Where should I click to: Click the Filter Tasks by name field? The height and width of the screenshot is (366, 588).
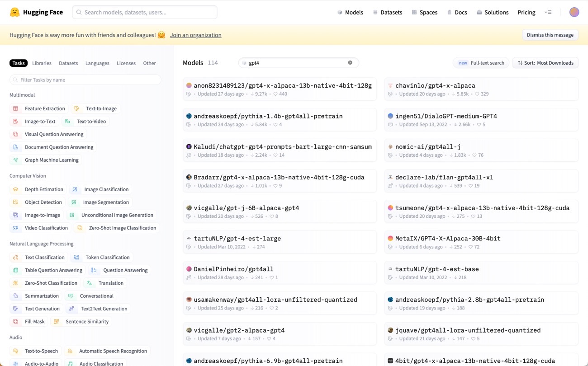85,80
